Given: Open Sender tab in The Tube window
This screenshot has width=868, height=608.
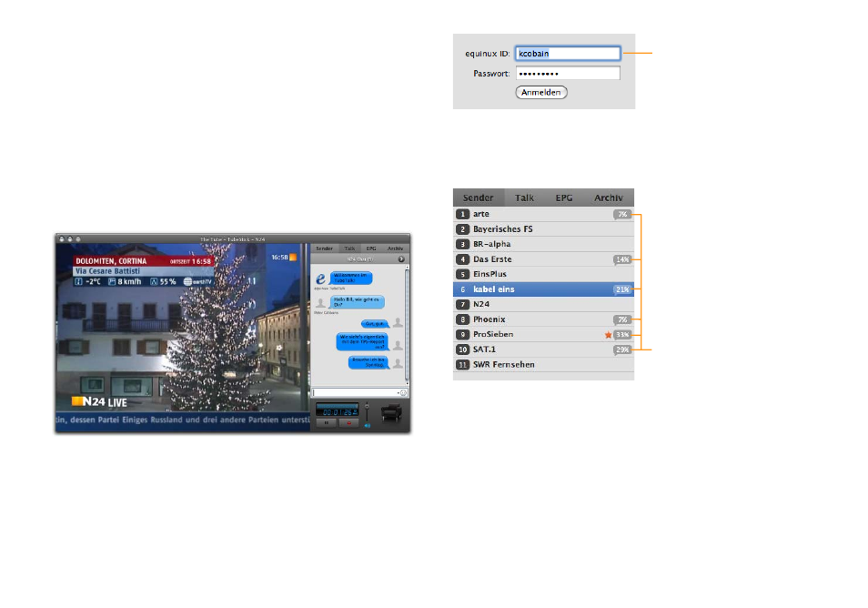Looking at the screenshot, I should 325,248.
